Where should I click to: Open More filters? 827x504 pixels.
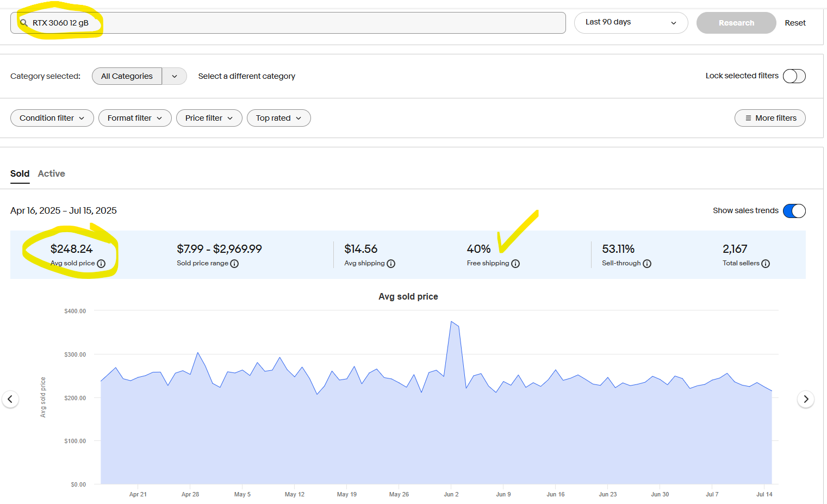click(x=770, y=118)
